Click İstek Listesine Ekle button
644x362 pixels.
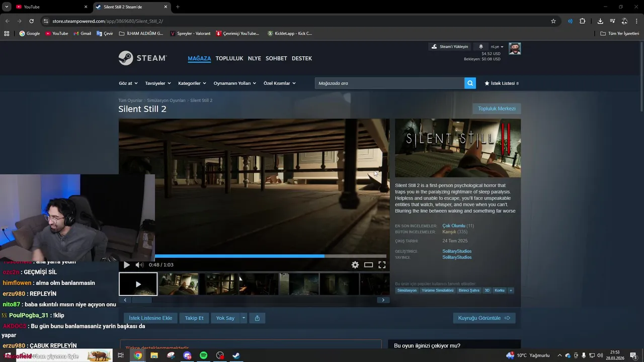[150, 318]
